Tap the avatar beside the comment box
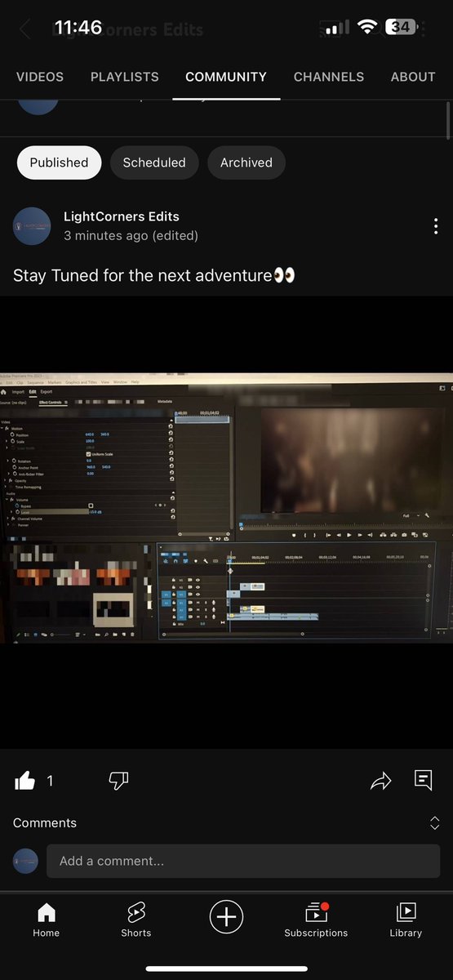453x980 pixels. tap(26, 861)
